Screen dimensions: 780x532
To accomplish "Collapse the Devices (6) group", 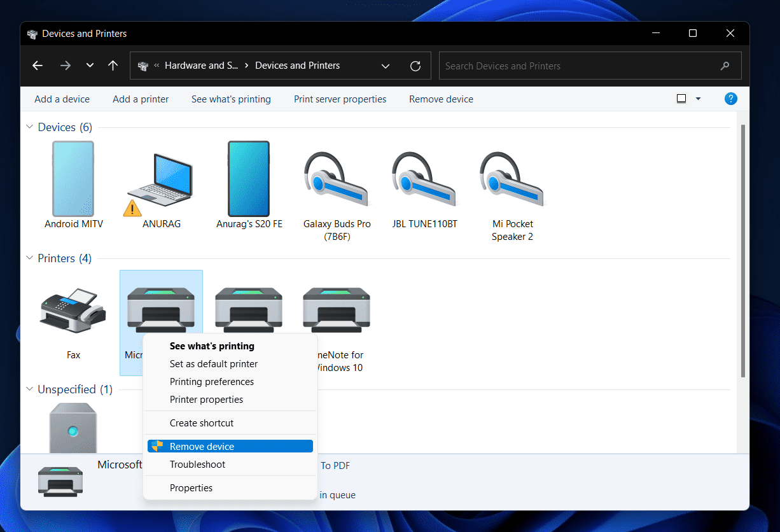I will [29, 127].
